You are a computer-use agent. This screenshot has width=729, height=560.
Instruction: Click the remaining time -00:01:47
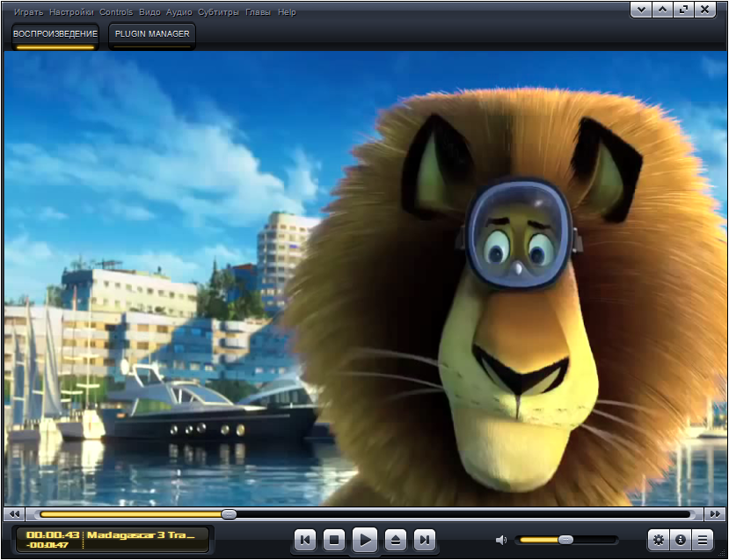pos(47,545)
